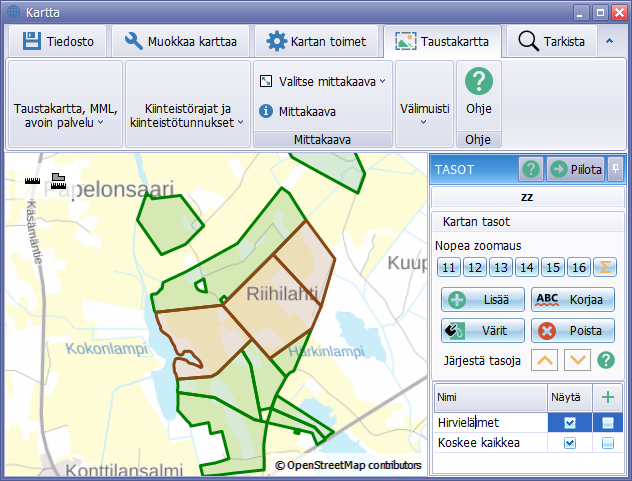Delete the layer with Poista
The image size is (632, 481).
pyautogui.click(x=573, y=331)
